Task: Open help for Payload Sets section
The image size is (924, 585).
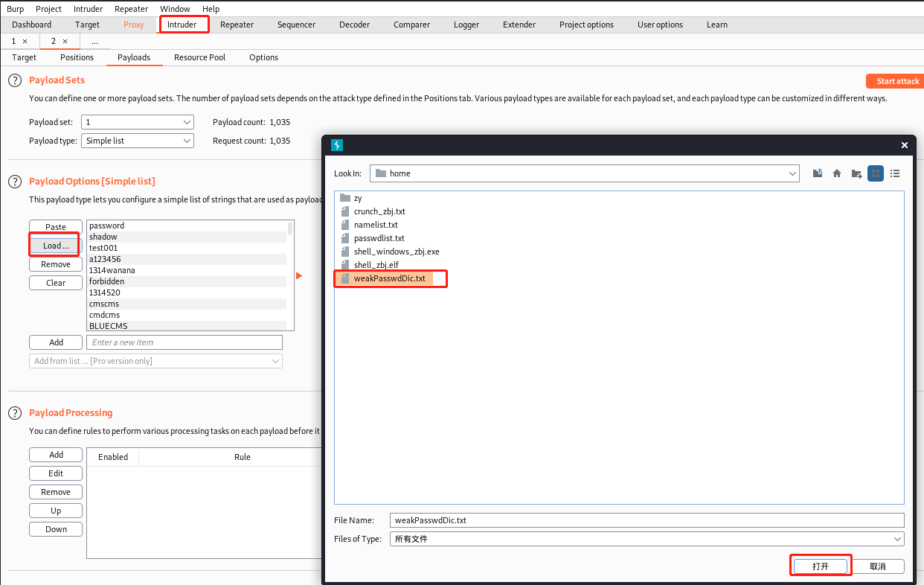Action: 15,80
